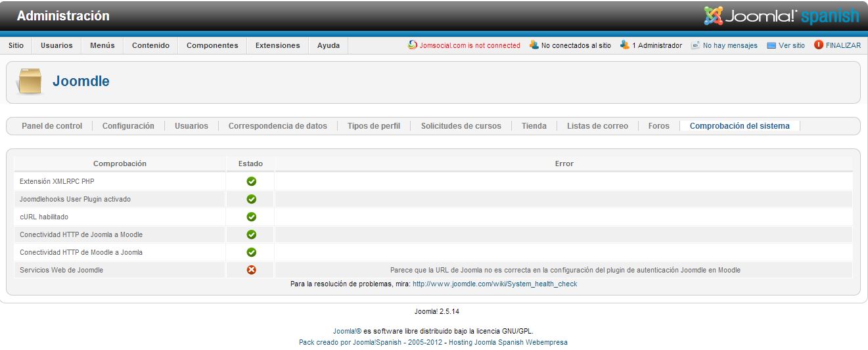Switch to Panel de control tab

point(52,126)
